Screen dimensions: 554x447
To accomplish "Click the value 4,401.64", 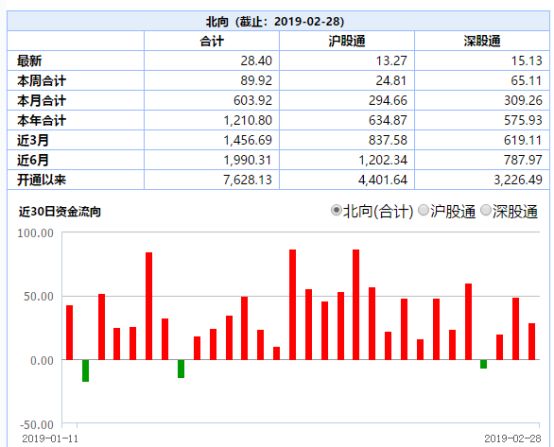I will [383, 180].
